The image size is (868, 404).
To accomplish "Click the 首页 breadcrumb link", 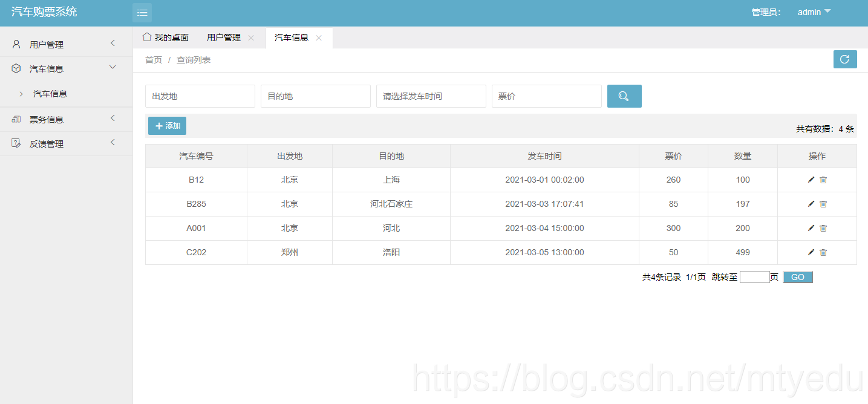I will point(154,60).
